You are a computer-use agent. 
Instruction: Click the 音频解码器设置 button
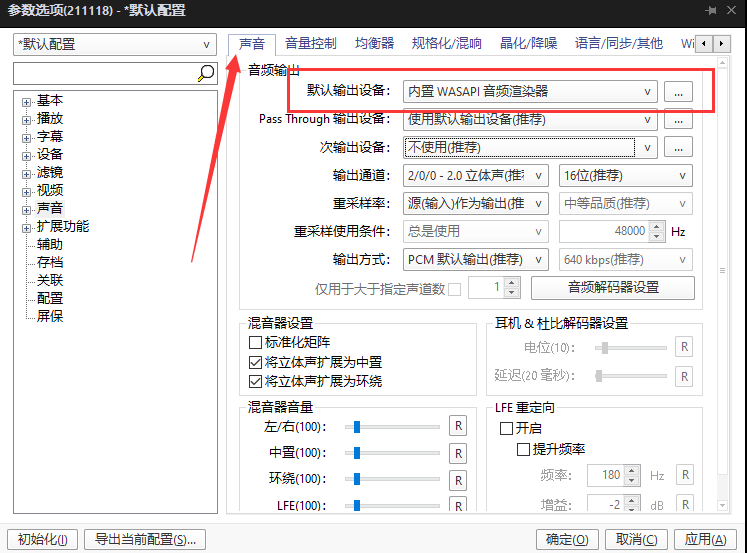pos(613,288)
